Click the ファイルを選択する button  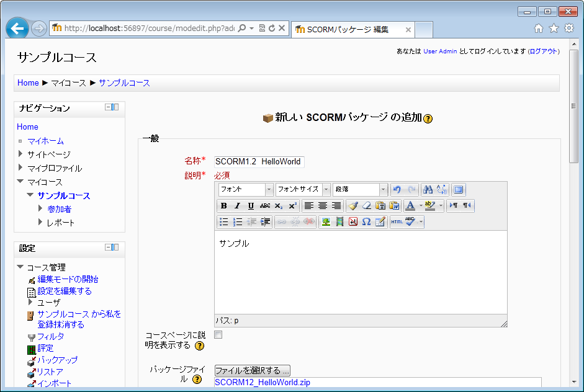click(253, 370)
